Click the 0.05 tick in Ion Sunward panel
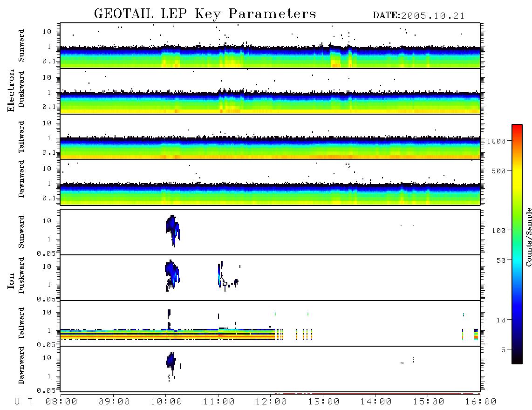The height and width of the screenshot is (410, 532). coord(46,253)
